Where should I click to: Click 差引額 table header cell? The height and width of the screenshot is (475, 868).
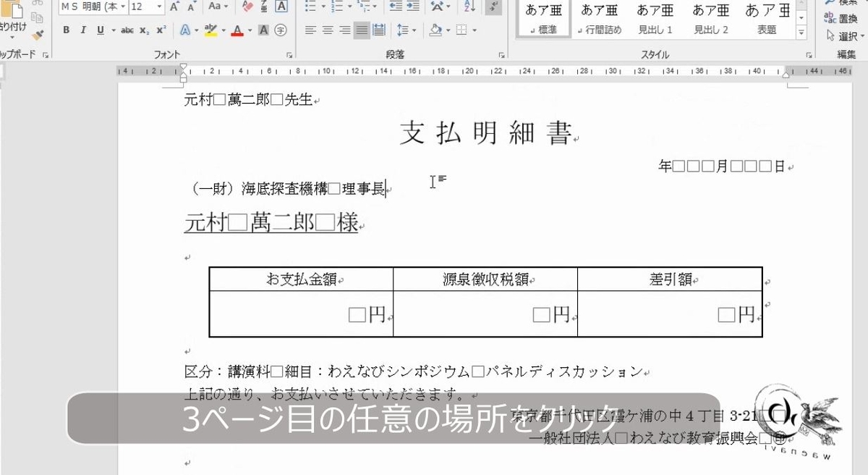pos(670,279)
